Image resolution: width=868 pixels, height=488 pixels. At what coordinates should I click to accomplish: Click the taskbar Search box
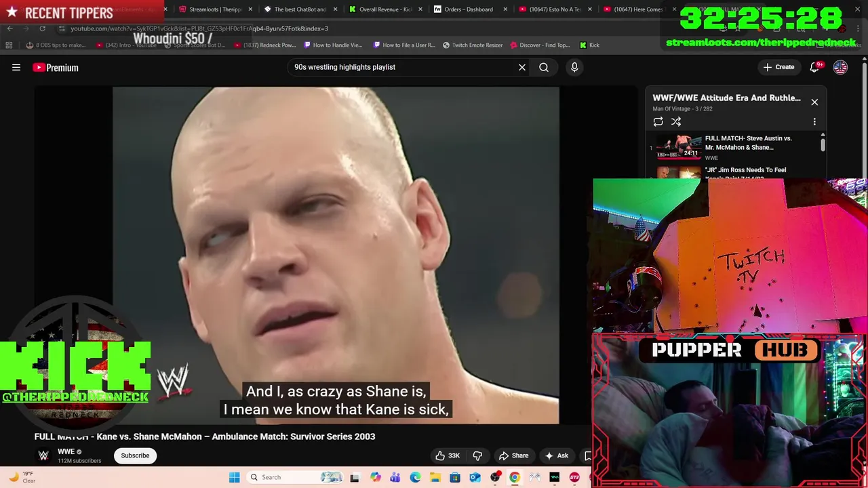[x=295, y=477]
